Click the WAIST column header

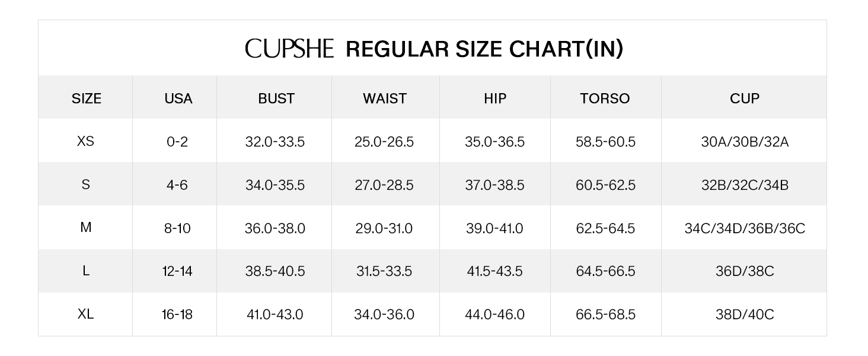point(385,98)
